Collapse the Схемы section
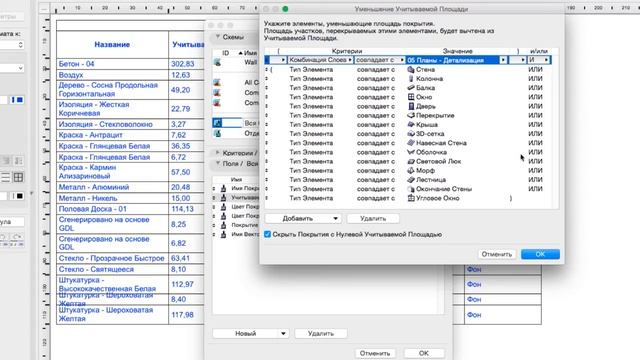The image size is (640, 360). 218,37
